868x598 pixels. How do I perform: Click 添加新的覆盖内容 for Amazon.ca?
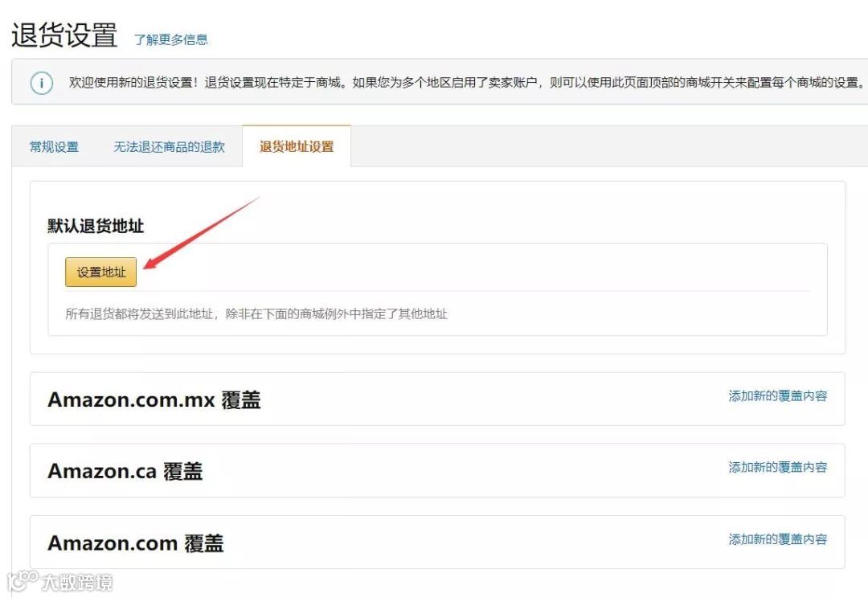[776, 467]
